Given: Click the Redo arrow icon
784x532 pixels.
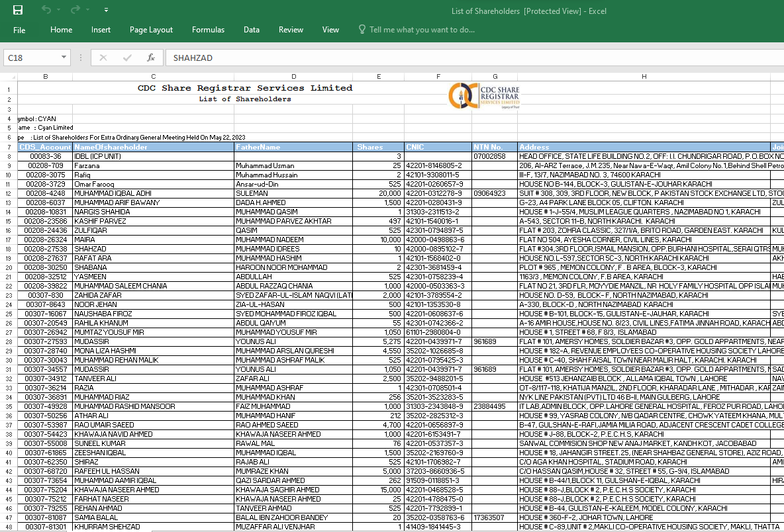Looking at the screenshot, I should click(x=75, y=10).
